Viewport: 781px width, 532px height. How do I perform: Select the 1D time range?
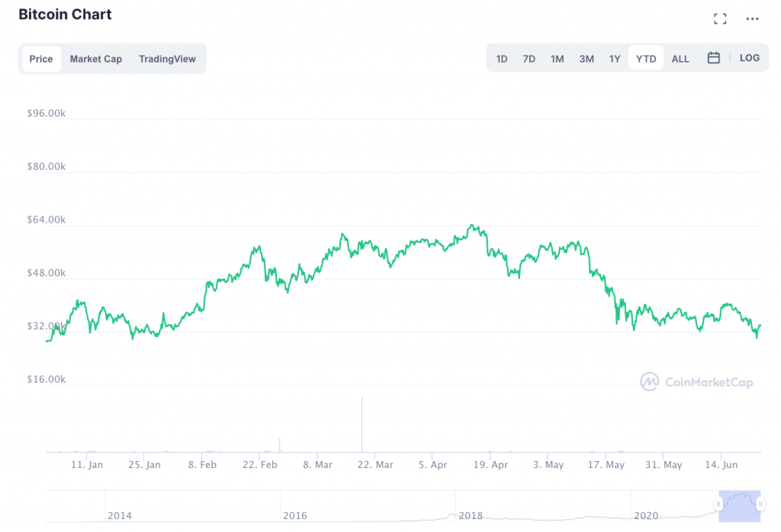tap(502, 59)
